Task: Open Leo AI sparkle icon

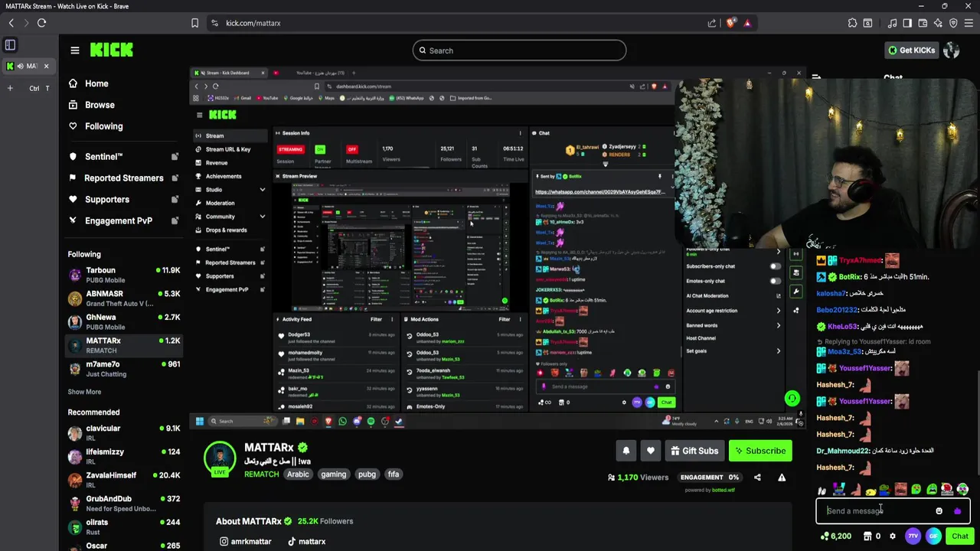Action: click(938, 23)
